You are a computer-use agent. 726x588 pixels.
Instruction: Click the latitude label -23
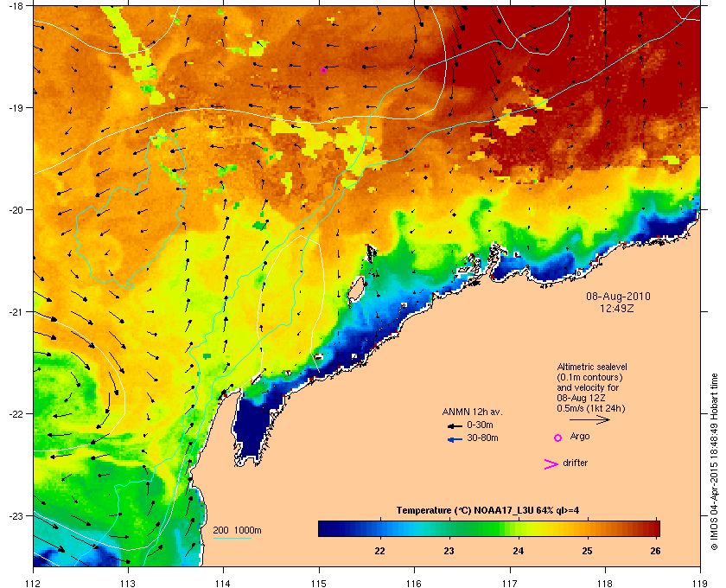[x=16, y=515]
